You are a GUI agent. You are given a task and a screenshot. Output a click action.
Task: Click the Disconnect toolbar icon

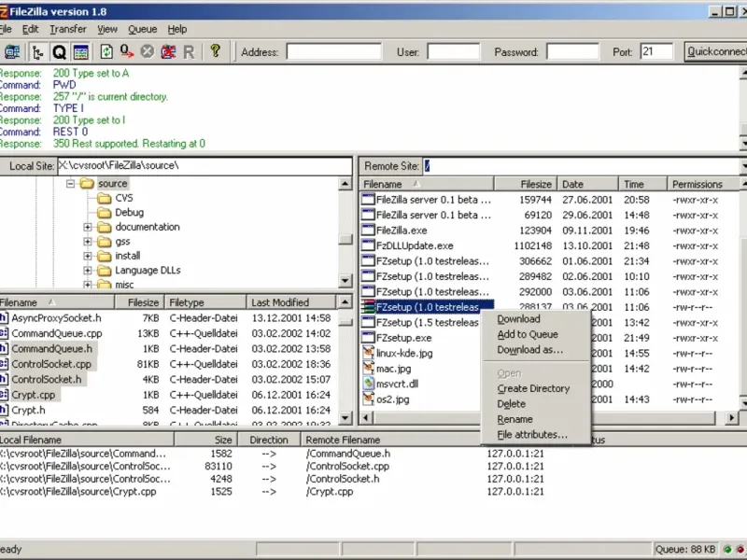coord(168,52)
